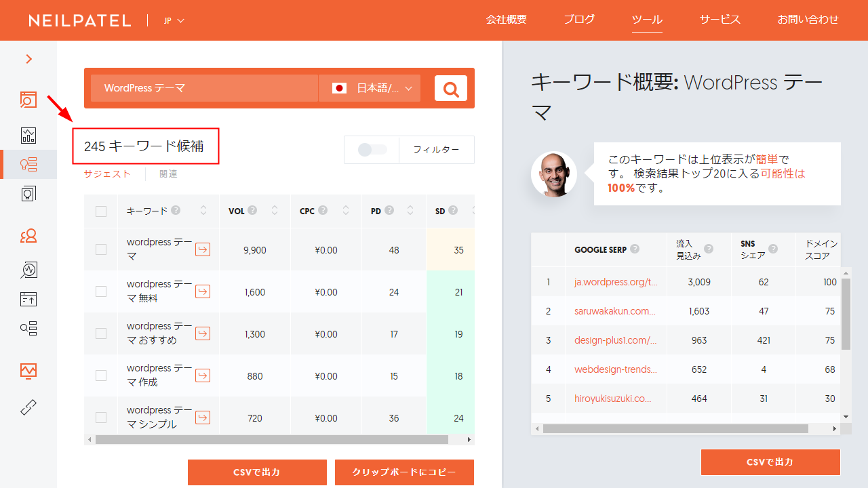Click help icon beside PD column header
This screenshot has width=868, height=488.
(389, 211)
